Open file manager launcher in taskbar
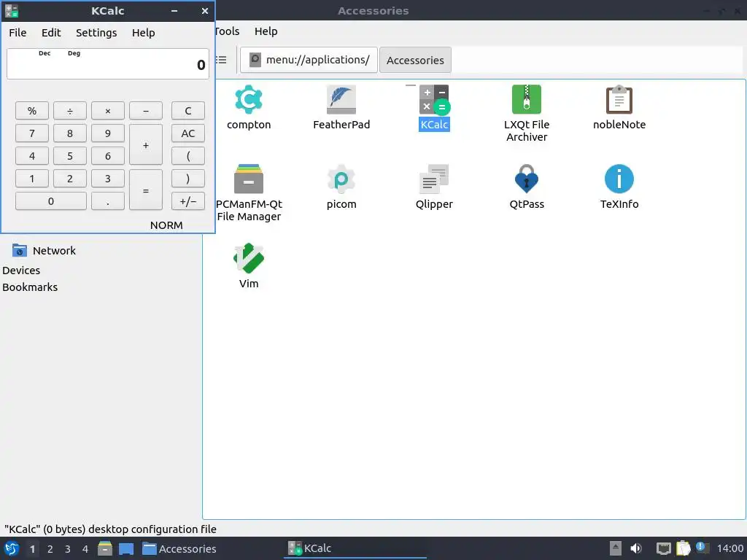 pos(105,548)
